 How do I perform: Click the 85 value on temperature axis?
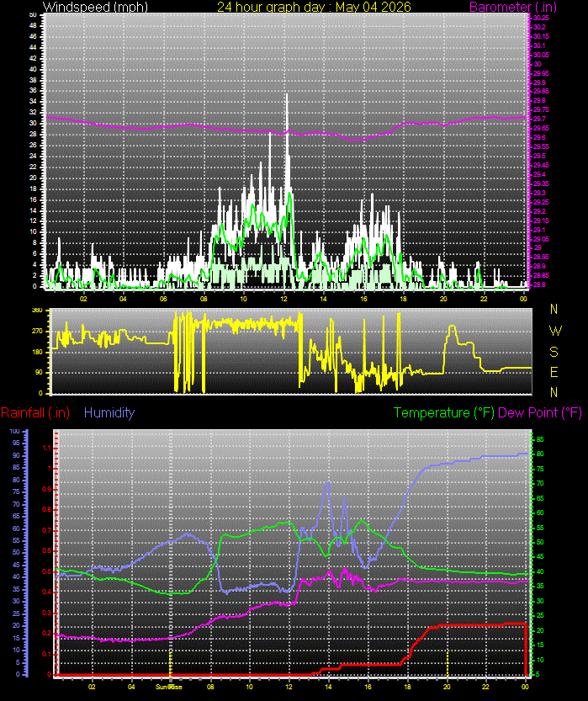540,439
